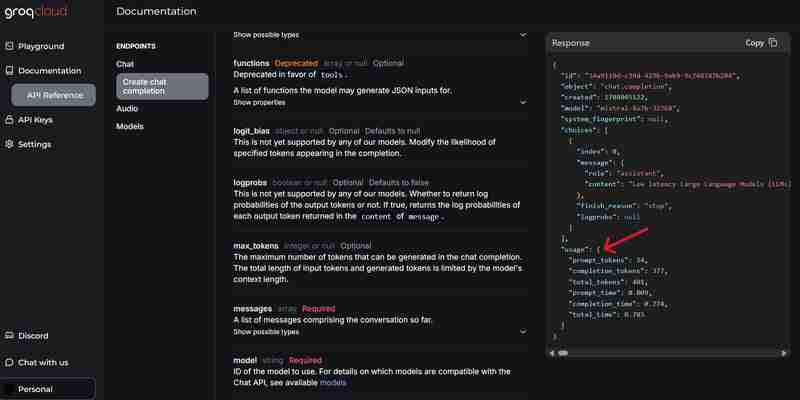This screenshot has height=400, width=800.
Task: Open the available models link
Action: click(x=333, y=382)
